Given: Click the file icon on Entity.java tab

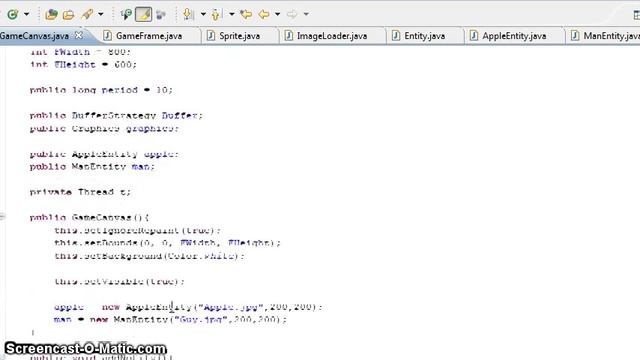Looking at the screenshot, I should tap(396, 36).
